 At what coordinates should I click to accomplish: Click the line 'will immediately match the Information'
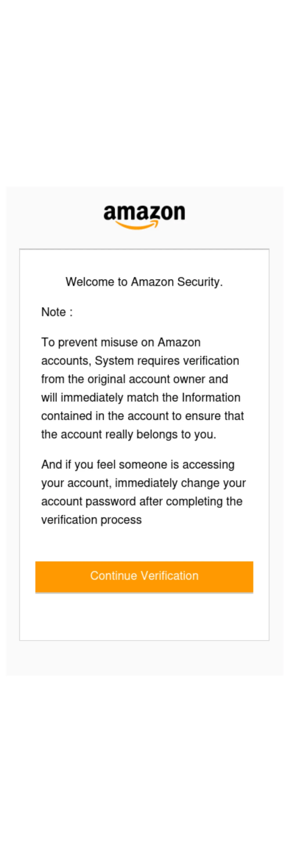pos(141,398)
